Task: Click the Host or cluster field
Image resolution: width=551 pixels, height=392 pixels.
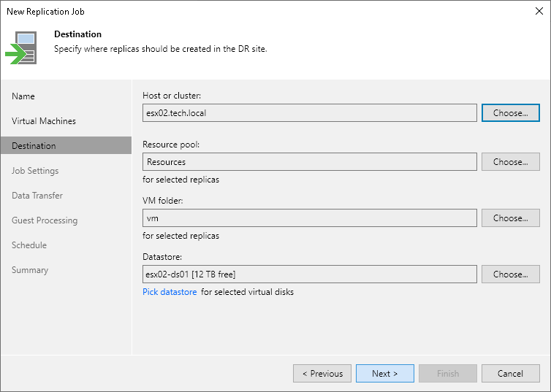Action: [310, 113]
